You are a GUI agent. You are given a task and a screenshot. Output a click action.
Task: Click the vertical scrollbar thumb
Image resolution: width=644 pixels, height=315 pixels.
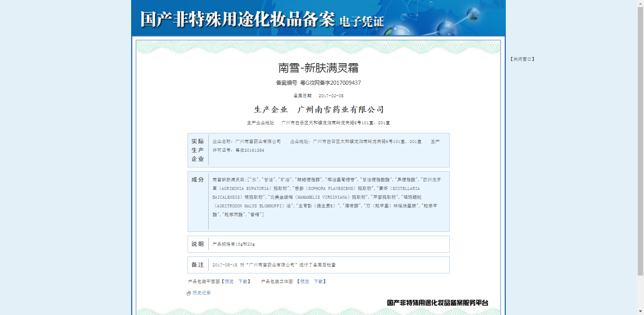pyautogui.click(x=640, y=141)
